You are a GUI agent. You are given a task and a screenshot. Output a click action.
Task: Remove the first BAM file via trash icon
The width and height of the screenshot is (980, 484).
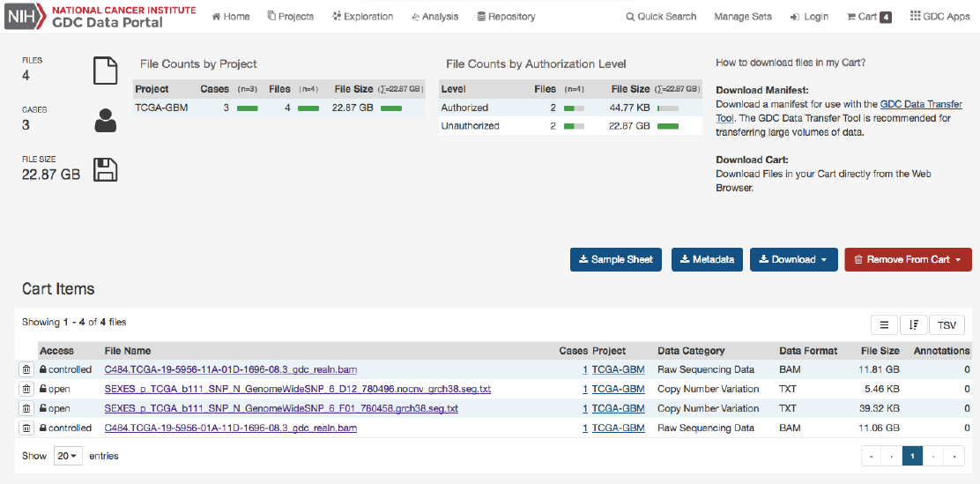coord(26,369)
